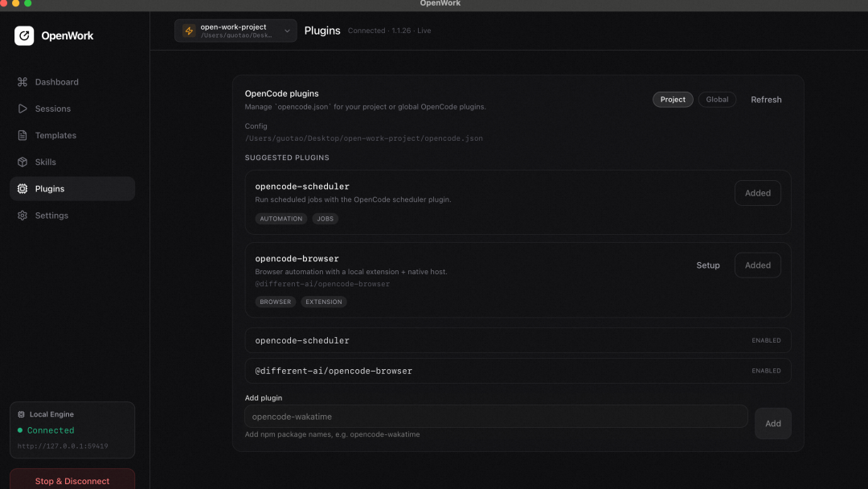The width and height of the screenshot is (868, 489).
Task: Expand the open-work-project workspace dropdown
Action: pos(287,31)
